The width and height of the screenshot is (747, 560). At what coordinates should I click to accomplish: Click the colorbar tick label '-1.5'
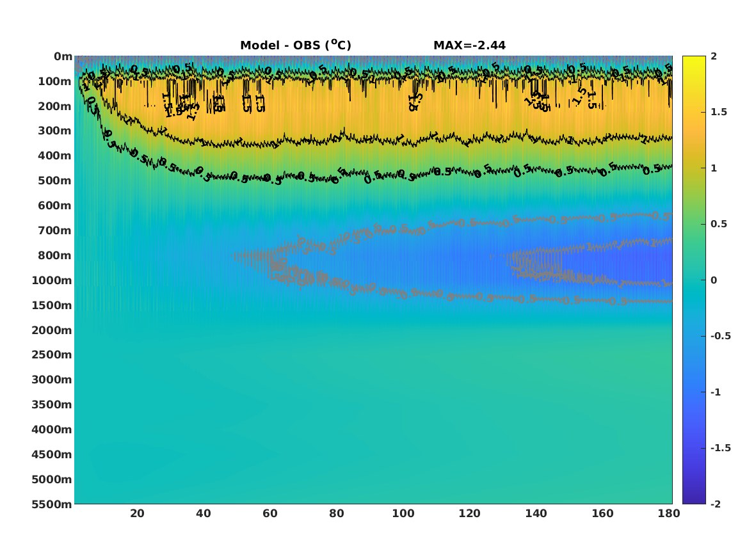(721, 448)
